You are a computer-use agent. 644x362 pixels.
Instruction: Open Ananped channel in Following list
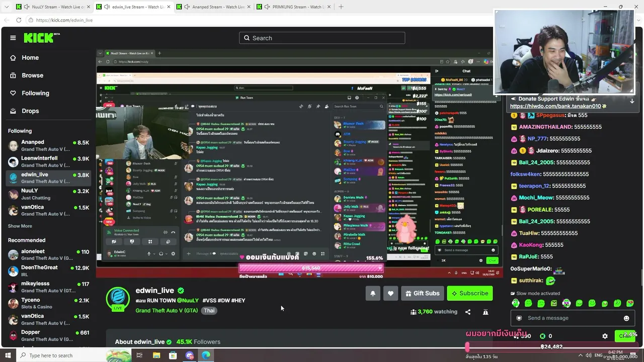[48, 145]
